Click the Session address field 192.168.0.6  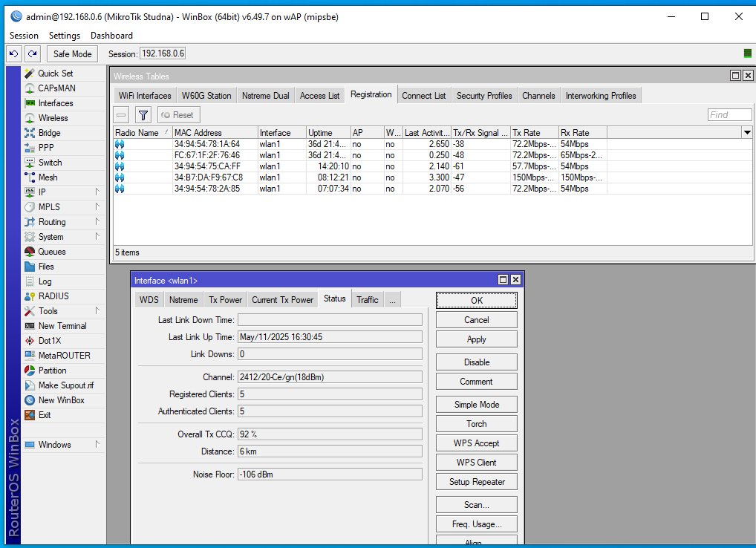(x=163, y=53)
